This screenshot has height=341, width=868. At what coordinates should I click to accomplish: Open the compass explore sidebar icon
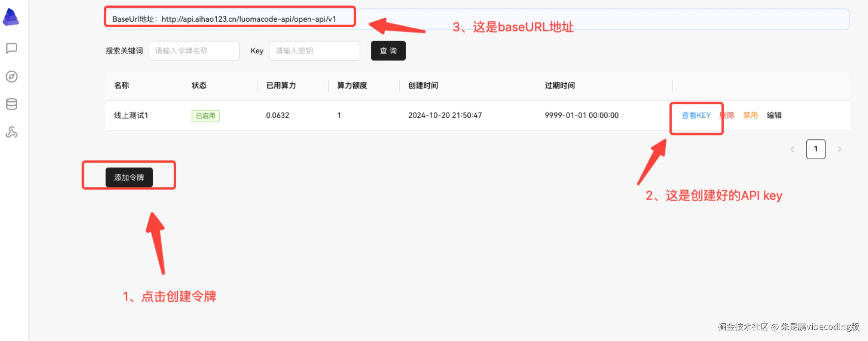pyautogui.click(x=11, y=77)
